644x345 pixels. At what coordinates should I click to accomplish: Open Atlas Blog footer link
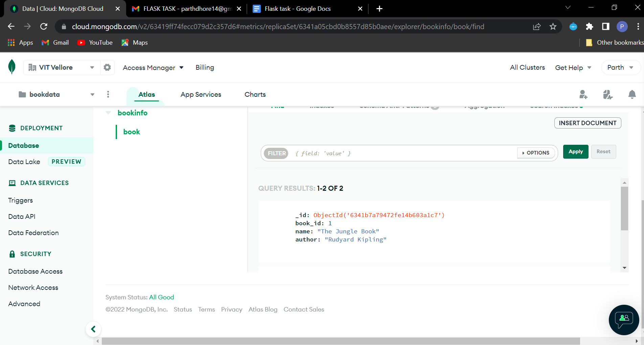tap(263, 309)
